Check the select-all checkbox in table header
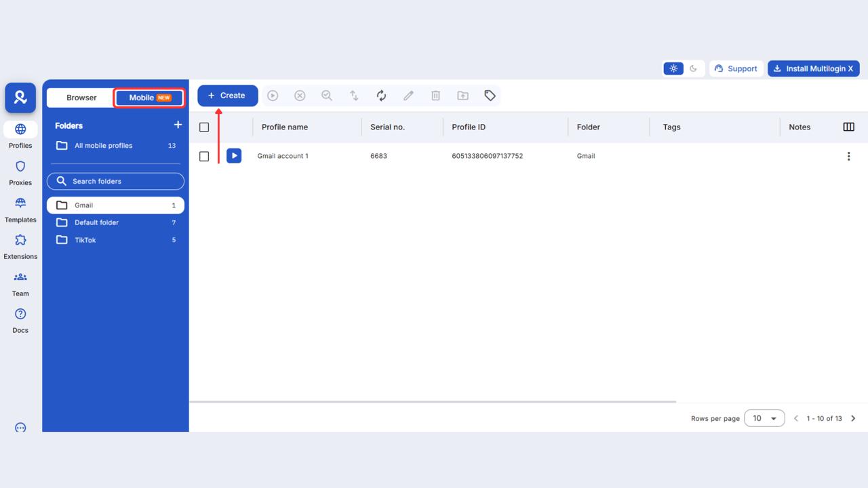The image size is (868, 488). click(x=204, y=127)
